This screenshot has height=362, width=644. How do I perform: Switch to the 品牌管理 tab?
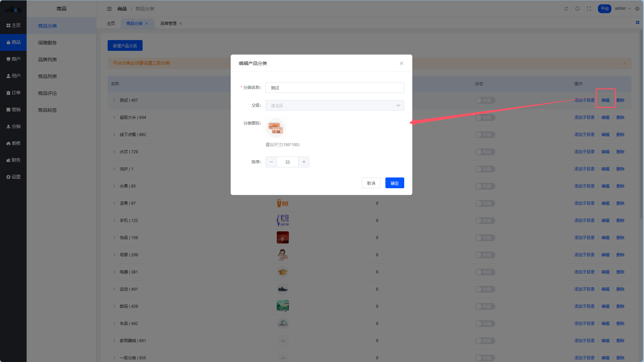pyautogui.click(x=168, y=24)
